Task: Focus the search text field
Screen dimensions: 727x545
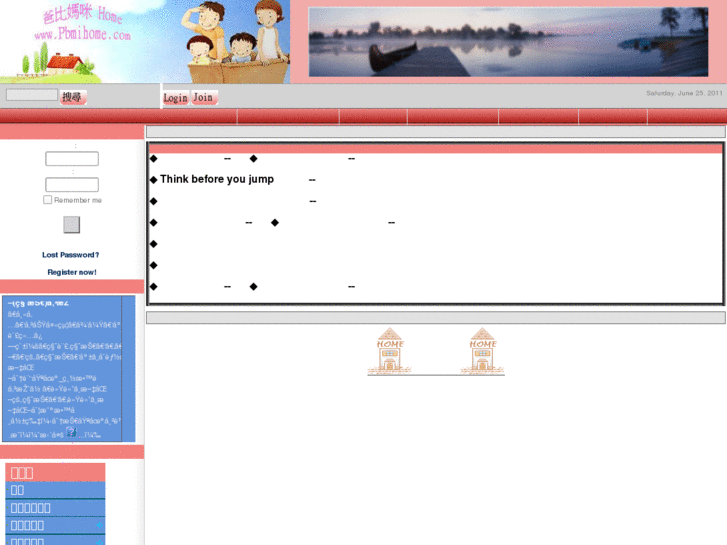Action: click(32, 95)
